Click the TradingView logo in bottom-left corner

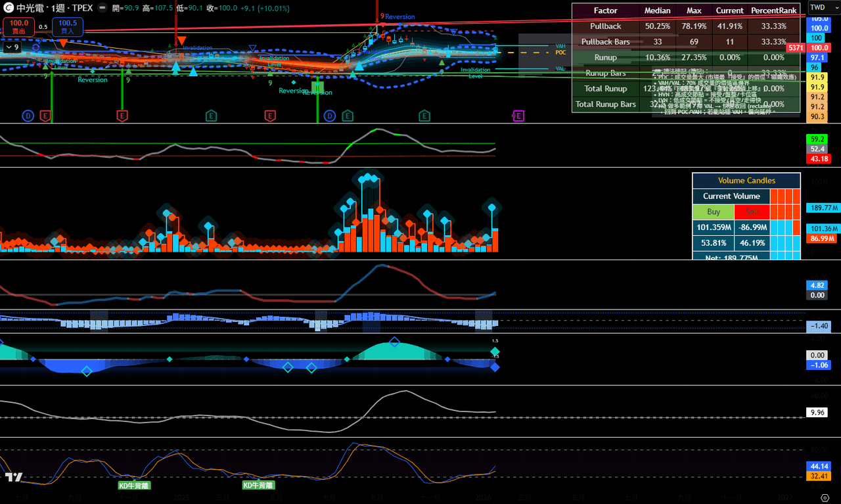tap(13, 478)
